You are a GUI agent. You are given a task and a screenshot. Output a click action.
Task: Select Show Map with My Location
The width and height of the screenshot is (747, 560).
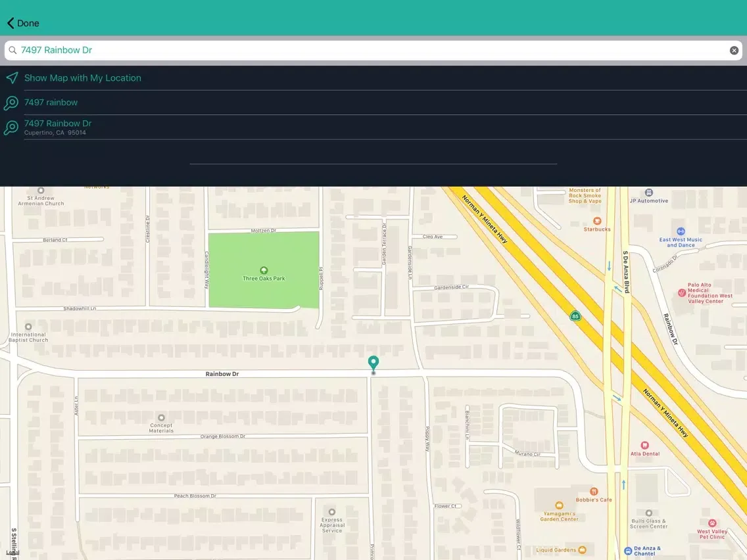373,78
